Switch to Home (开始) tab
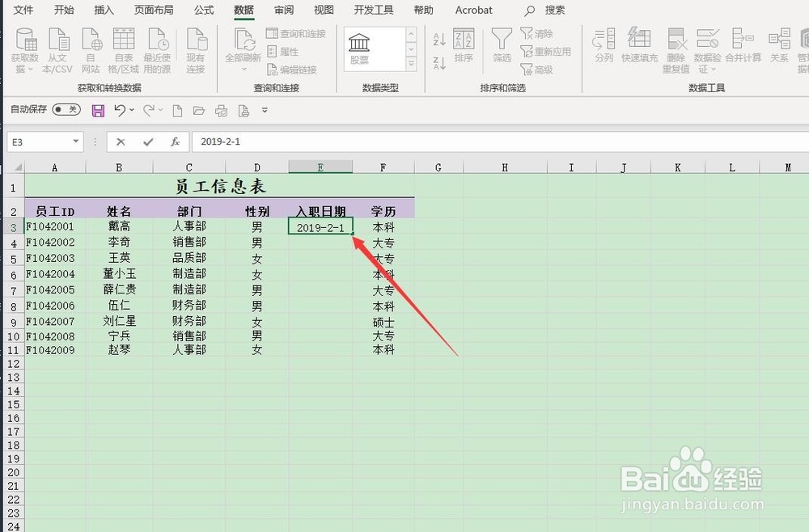809x532 pixels. pyautogui.click(x=64, y=10)
